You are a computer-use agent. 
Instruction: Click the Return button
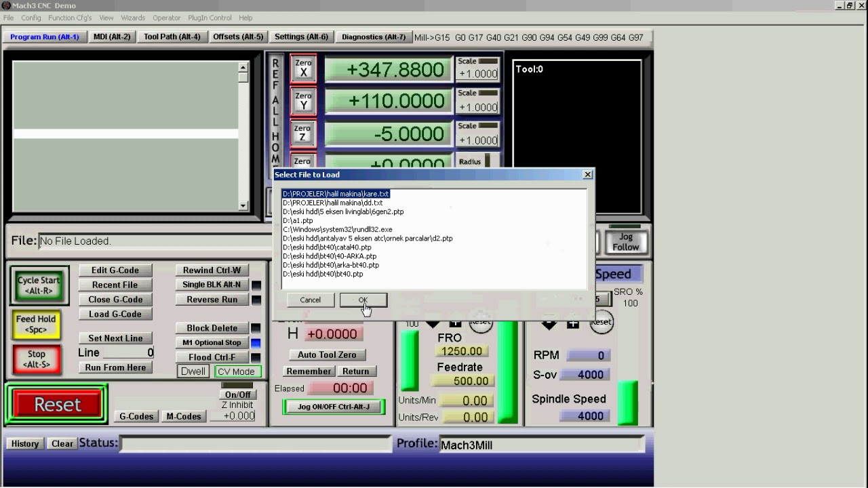(355, 371)
